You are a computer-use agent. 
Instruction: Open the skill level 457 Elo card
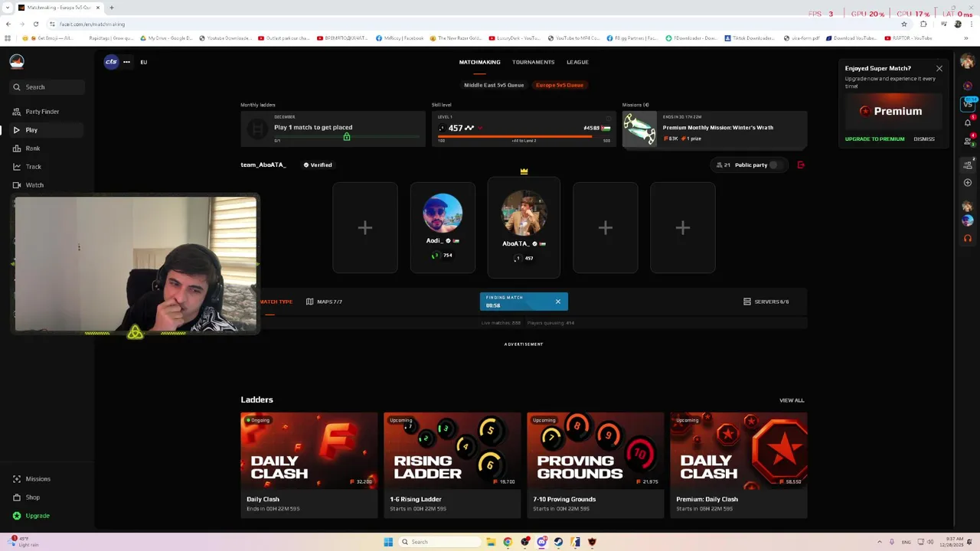coord(524,129)
